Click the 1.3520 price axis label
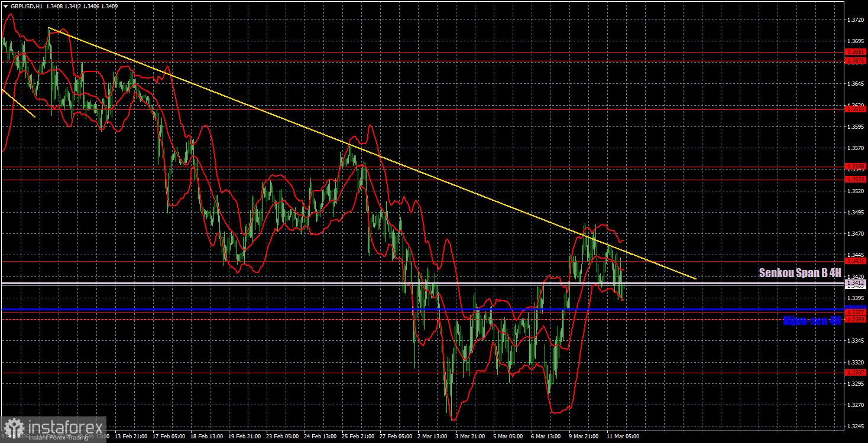The image size is (868, 443). tap(856, 191)
